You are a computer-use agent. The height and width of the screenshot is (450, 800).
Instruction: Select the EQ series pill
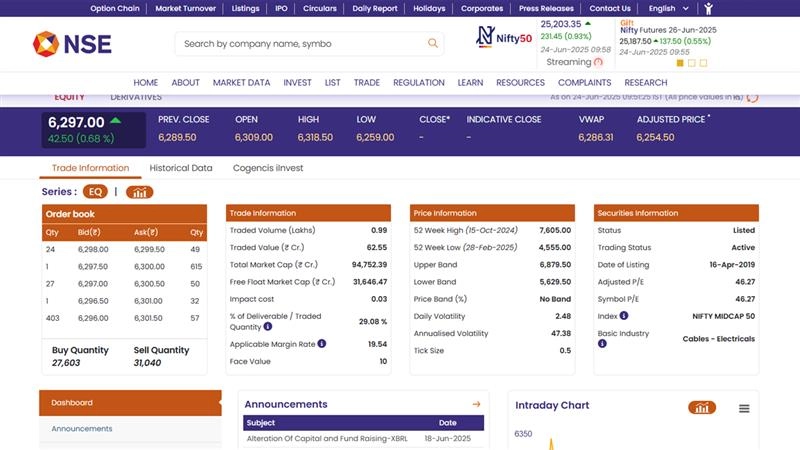click(x=95, y=192)
